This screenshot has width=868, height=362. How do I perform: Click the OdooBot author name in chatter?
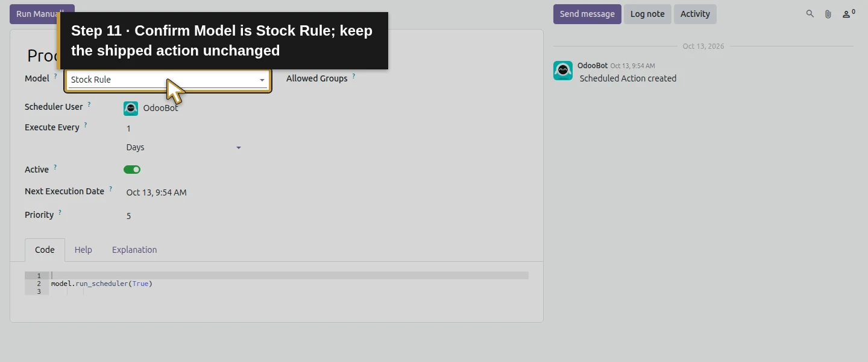point(593,65)
